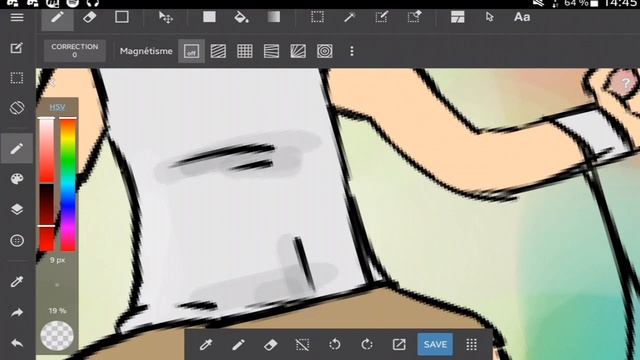The width and height of the screenshot is (640, 360).
Task: Open the brush panel in left sidebar
Action: [17, 148]
